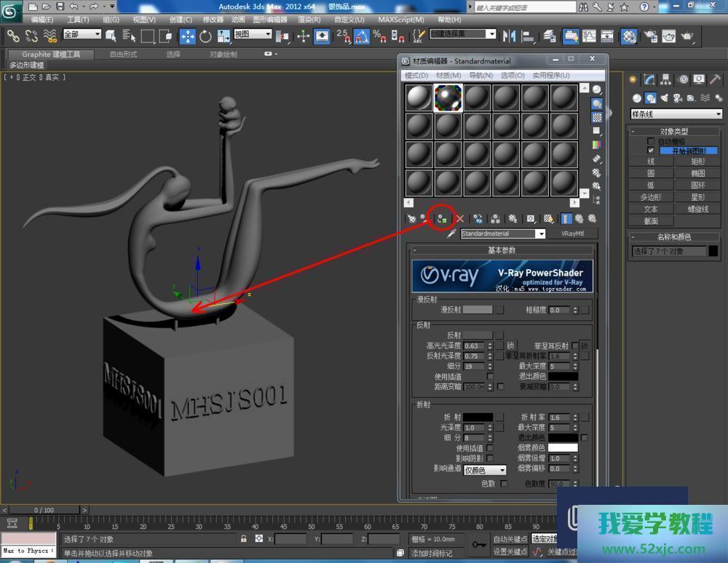Toggle background checker in material editor
This screenshot has height=563, width=728.
597,118
